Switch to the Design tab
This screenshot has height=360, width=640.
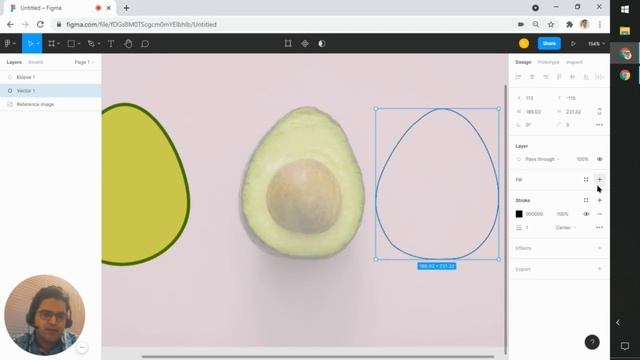click(x=523, y=62)
